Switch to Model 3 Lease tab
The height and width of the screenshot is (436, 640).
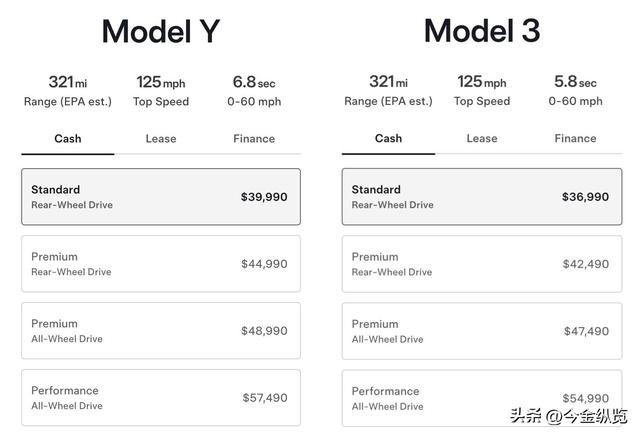coord(481,139)
